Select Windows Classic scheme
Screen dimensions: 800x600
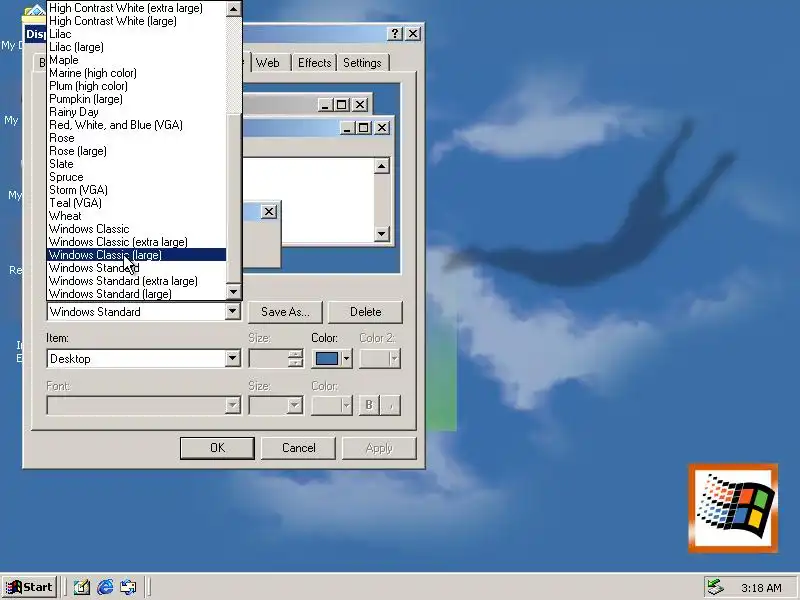click(136, 229)
